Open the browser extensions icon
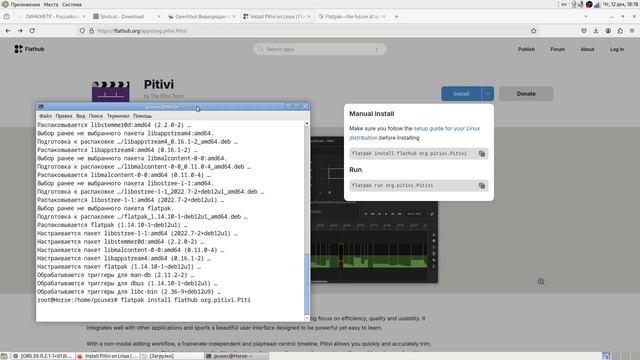The width and height of the screenshot is (640, 360). (620, 31)
